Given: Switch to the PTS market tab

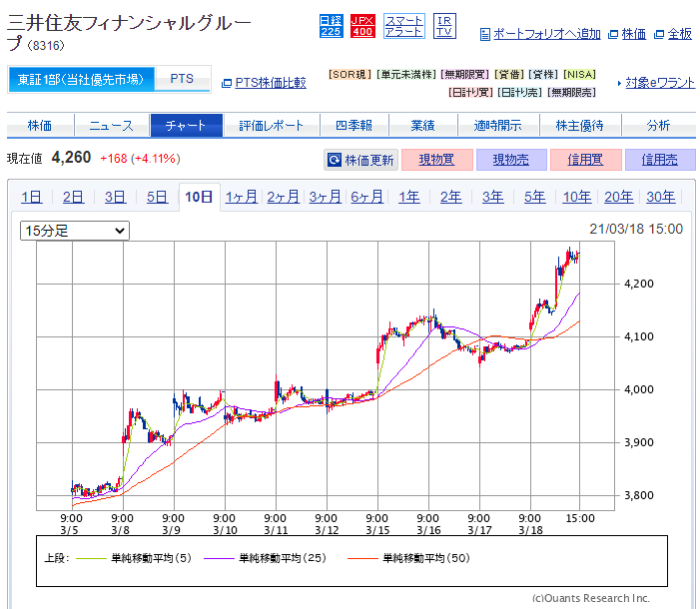Looking at the screenshot, I should pos(182,79).
